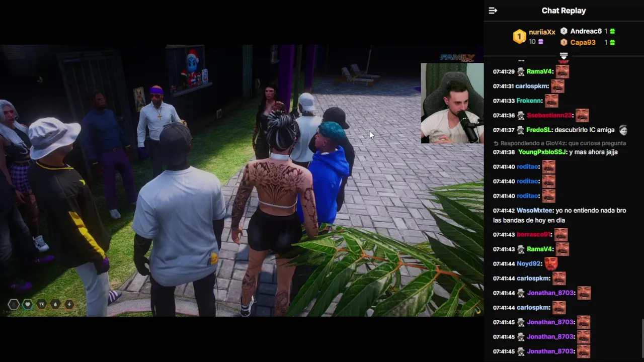Click the green gift icon beside Capa93

(x=612, y=42)
